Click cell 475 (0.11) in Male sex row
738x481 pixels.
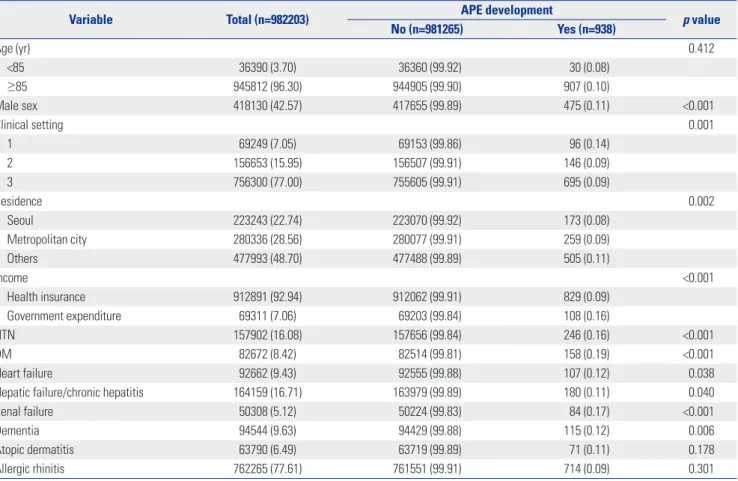click(586, 106)
